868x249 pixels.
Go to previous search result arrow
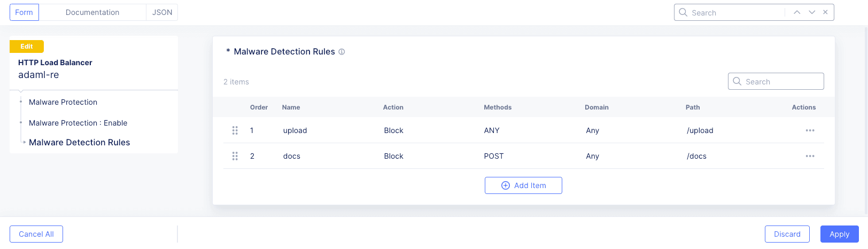pyautogui.click(x=797, y=12)
